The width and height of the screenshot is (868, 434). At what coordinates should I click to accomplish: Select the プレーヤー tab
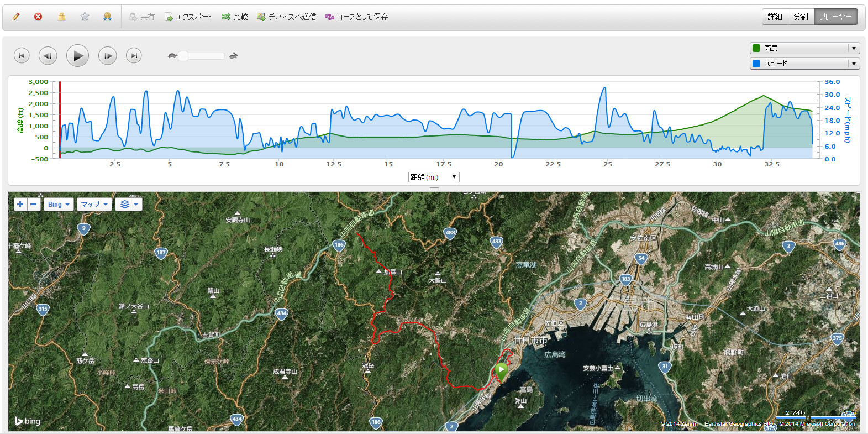tap(835, 17)
